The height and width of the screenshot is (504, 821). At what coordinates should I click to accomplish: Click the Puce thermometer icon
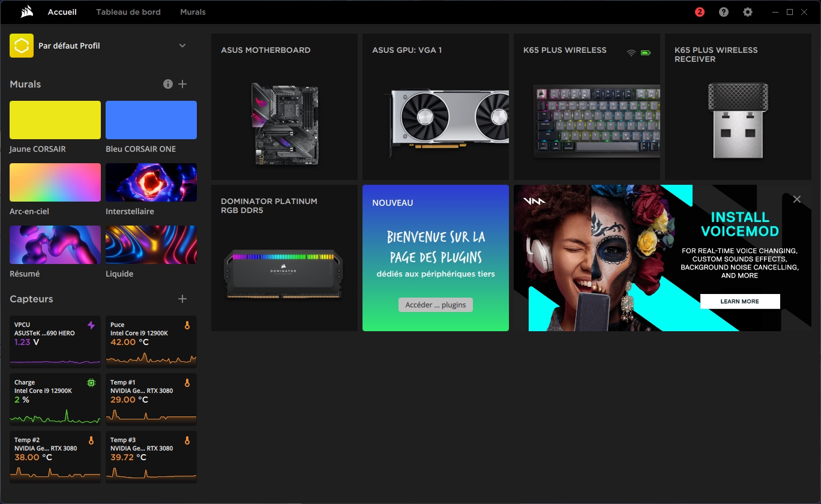[x=187, y=325]
